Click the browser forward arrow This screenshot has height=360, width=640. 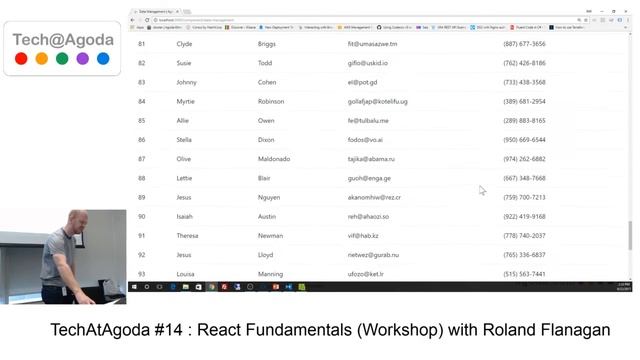click(140, 20)
